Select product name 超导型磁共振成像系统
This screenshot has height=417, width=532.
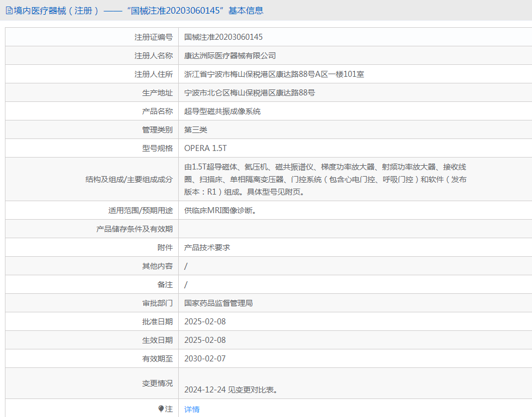point(222,111)
